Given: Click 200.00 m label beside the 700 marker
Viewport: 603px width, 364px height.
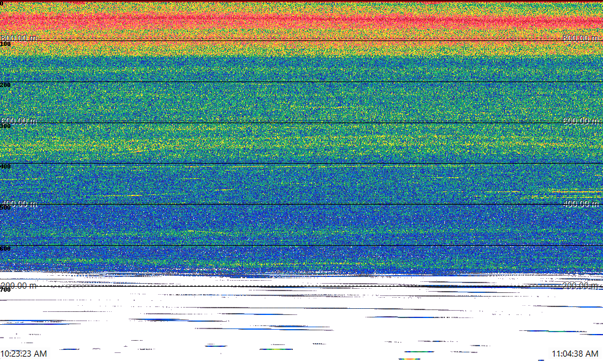Looking at the screenshot, I should point(19,286).
